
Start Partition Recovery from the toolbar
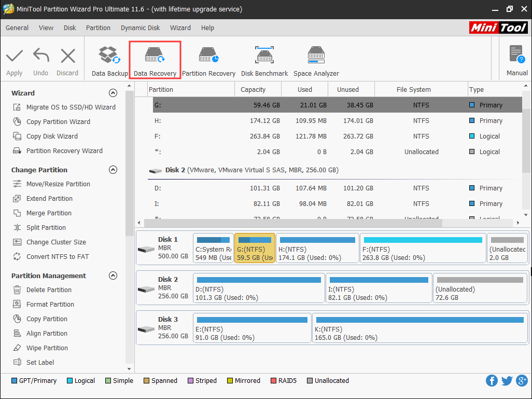coord(208,60)
